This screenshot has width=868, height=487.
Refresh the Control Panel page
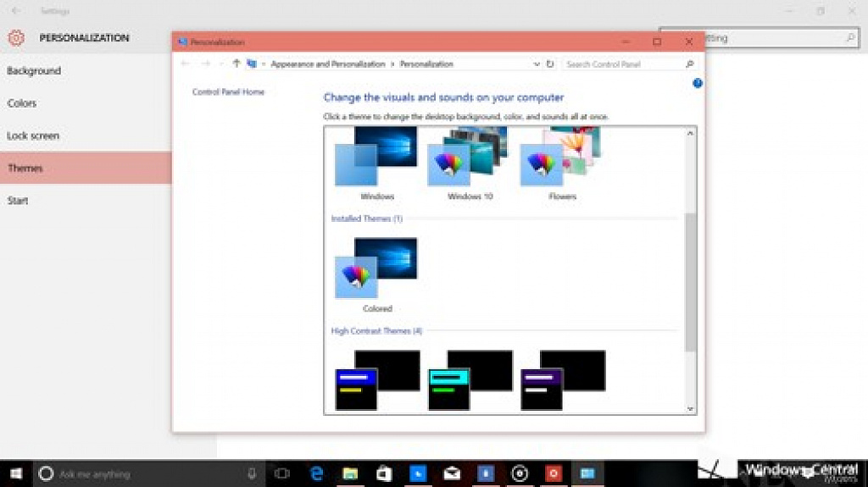click(x=550, y=64)
